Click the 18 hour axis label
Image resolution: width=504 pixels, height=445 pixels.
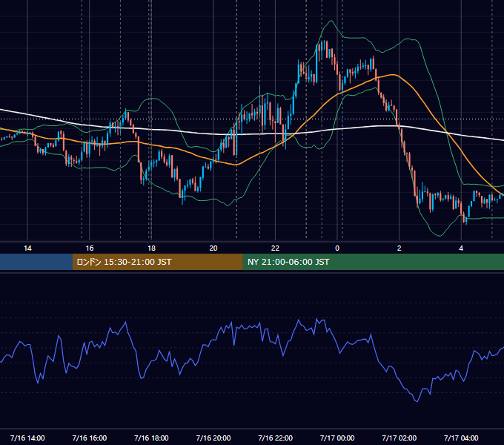[x=151, y=248]
